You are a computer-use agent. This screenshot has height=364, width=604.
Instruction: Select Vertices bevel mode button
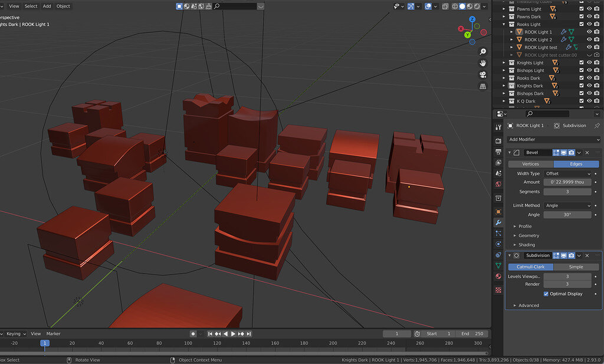pos(531,164)
